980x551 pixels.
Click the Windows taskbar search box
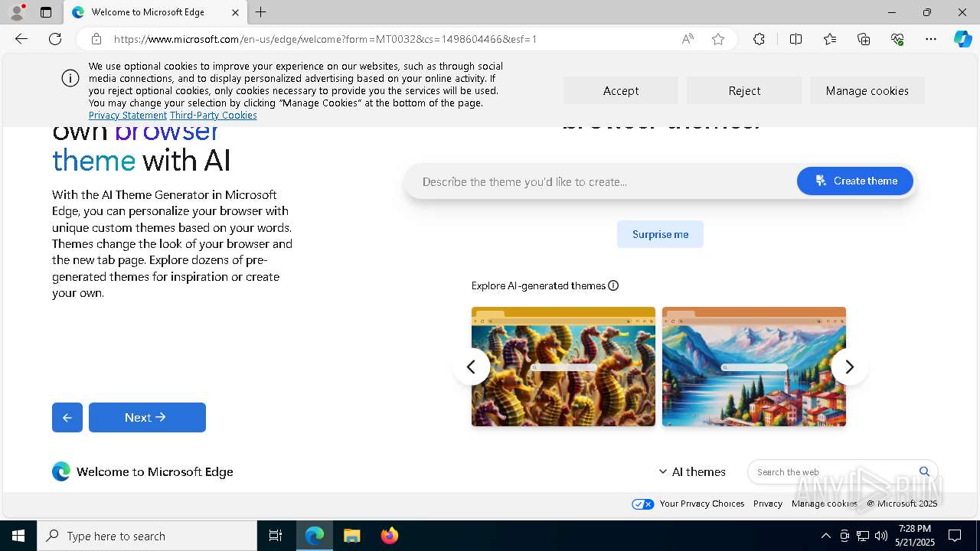[x=147, y=536]
